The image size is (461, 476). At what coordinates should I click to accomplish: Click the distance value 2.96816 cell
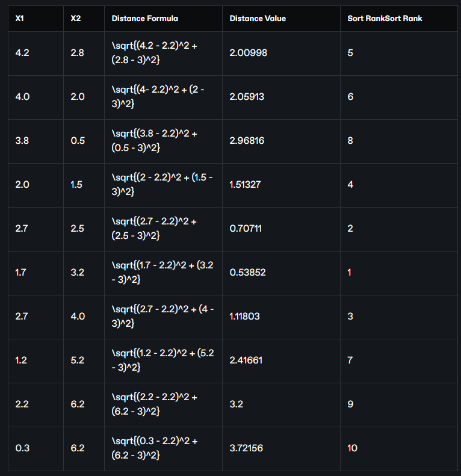point(247,141)
